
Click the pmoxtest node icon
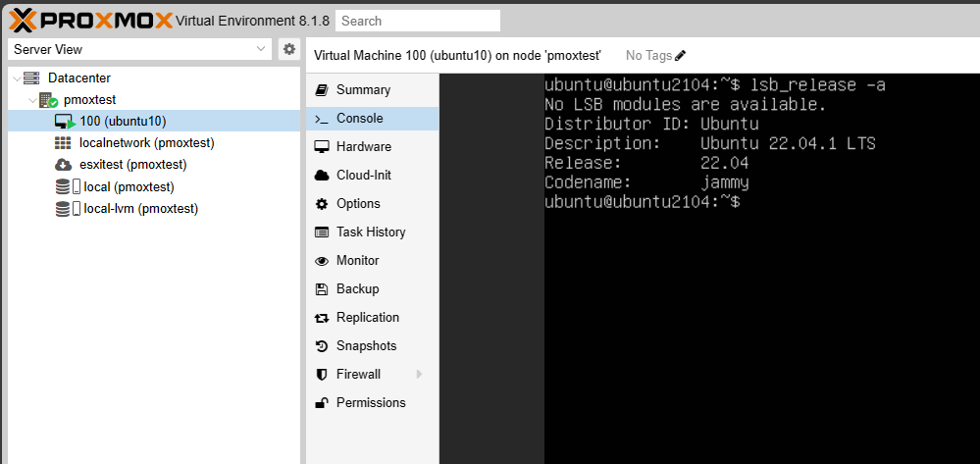click(48, 100)
